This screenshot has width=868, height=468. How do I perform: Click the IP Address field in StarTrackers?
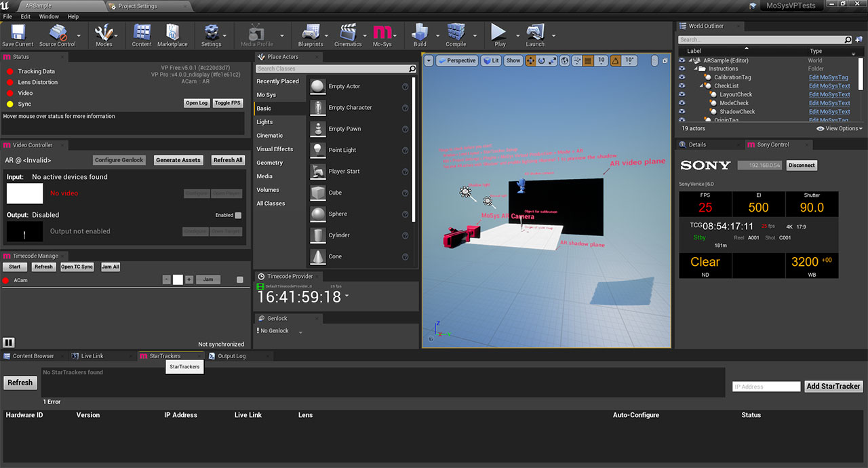pyautogui.click(x=766, y=387)
